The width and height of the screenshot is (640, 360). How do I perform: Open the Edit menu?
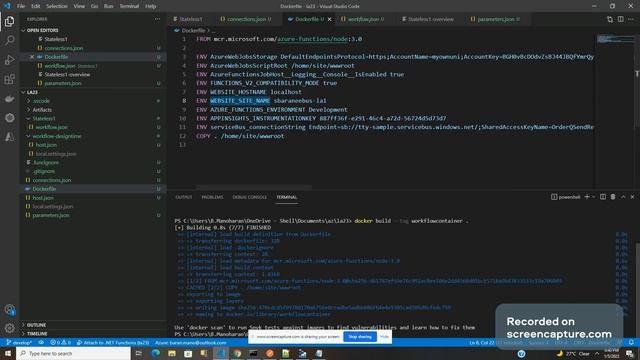pyautogui.click(x=36, y=6)
